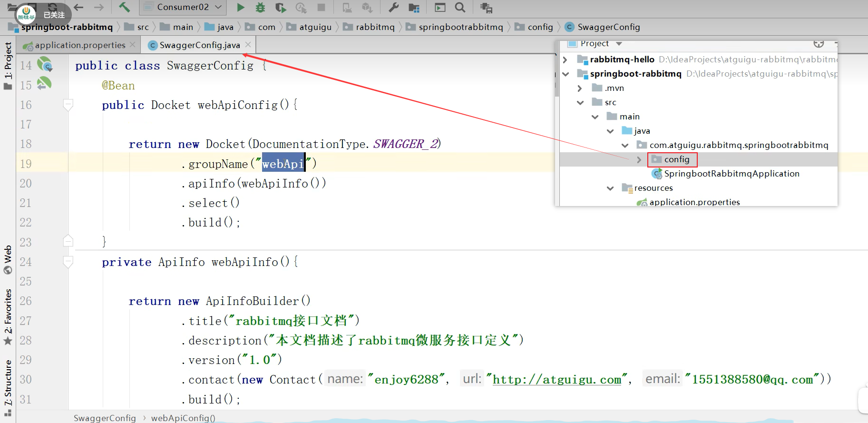The image size is (868, 423).
Task: Click locate target icon in Project panel header
Action: 819,43
